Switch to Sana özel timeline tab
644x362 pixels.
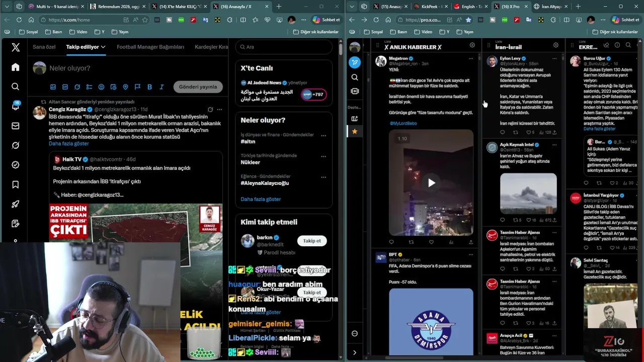coord(44,47)
